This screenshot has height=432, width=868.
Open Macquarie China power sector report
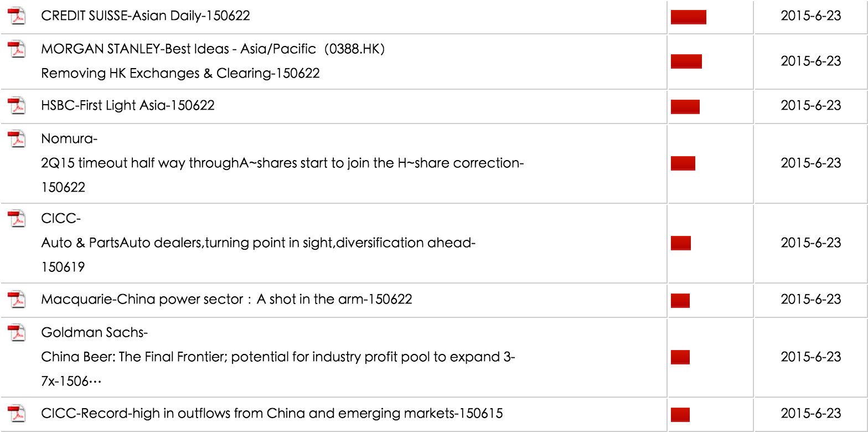(x=226, y=300)
